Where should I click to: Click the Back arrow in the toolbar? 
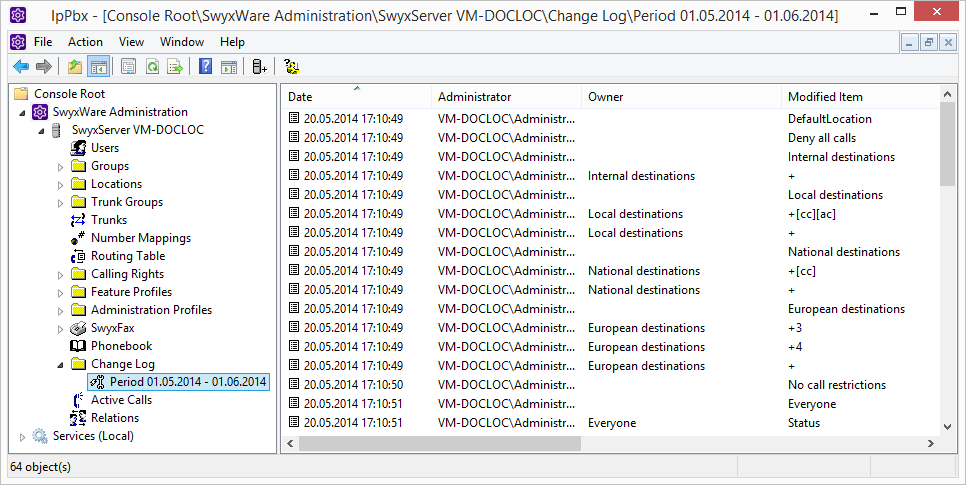[x=20, y=67]
